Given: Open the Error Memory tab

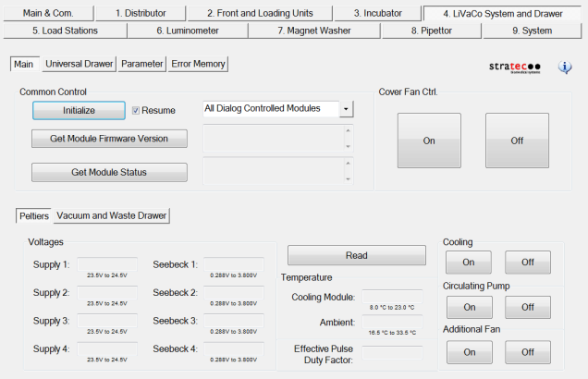Looking at the screenshot, I should click(x=198, y=64).
